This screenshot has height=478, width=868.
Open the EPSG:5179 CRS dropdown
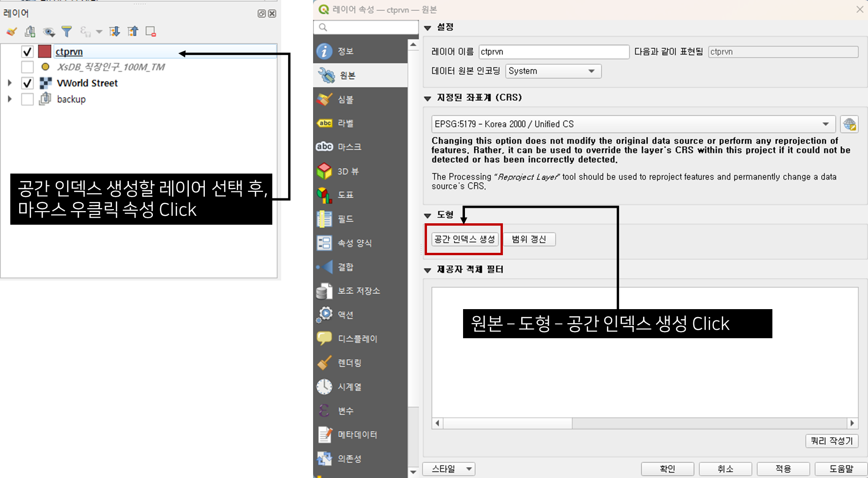[633, 124]
